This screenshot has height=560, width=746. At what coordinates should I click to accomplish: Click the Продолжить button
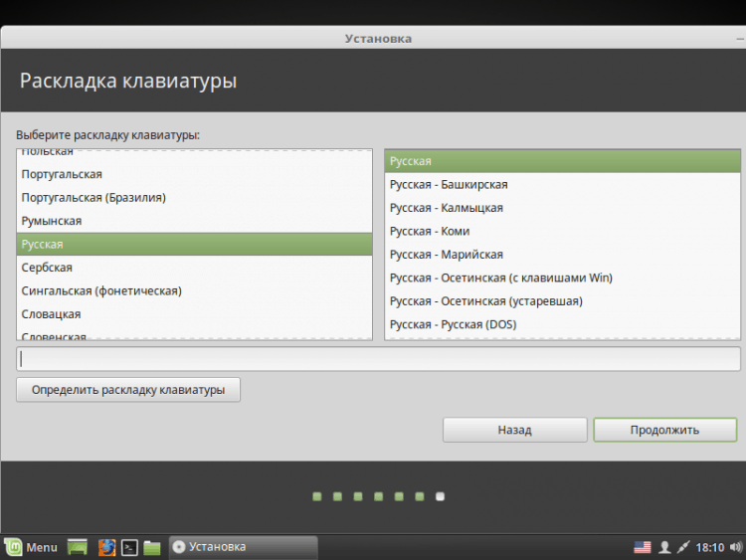pyautogui.click(x=664, y=430)
